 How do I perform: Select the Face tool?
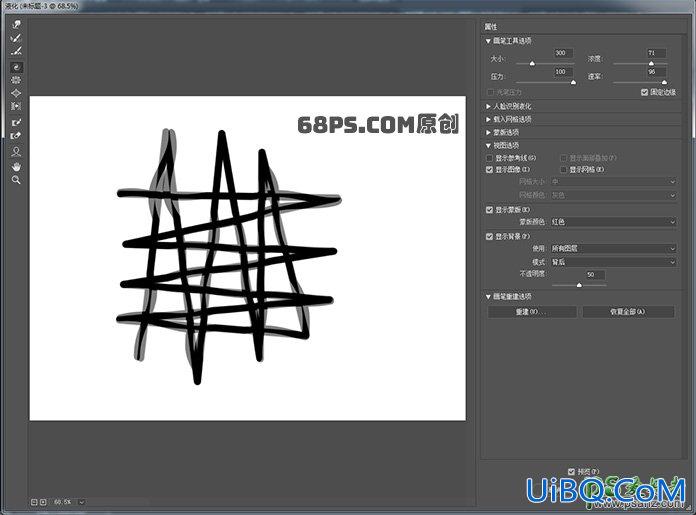click(16, 152)
